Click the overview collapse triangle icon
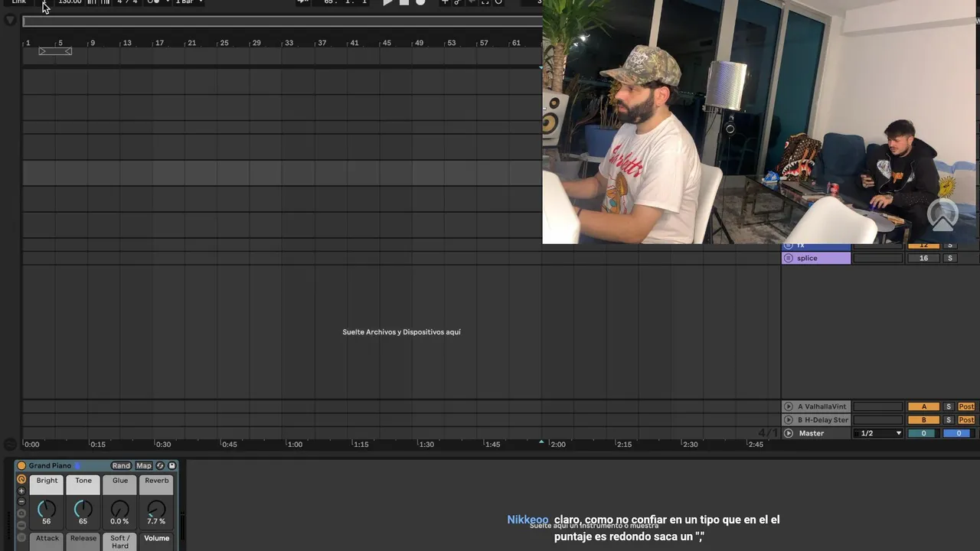The width and height of the screenshot is (980, 551). tap(10, 21)
